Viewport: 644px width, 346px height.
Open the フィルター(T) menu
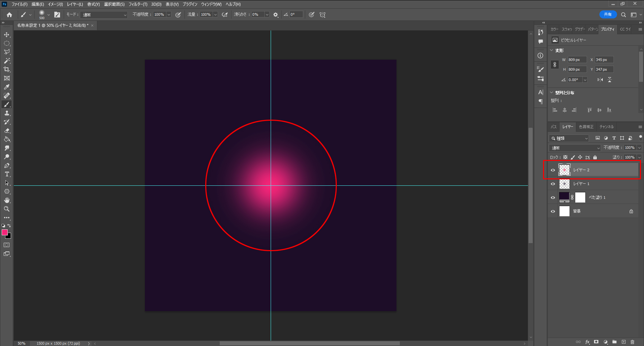point(138,4)
